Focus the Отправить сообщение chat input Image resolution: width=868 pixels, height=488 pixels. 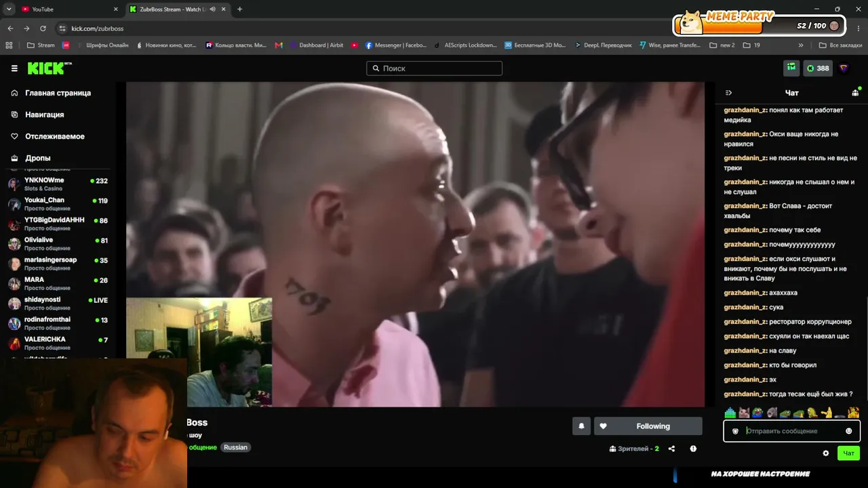point(792,431)
